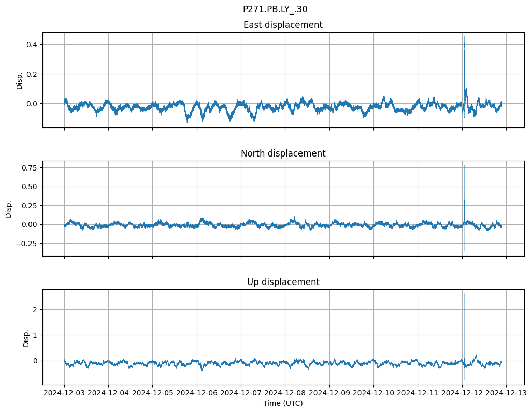Click the spike peak in North displacement plot
532x412 pixels.
464,166
